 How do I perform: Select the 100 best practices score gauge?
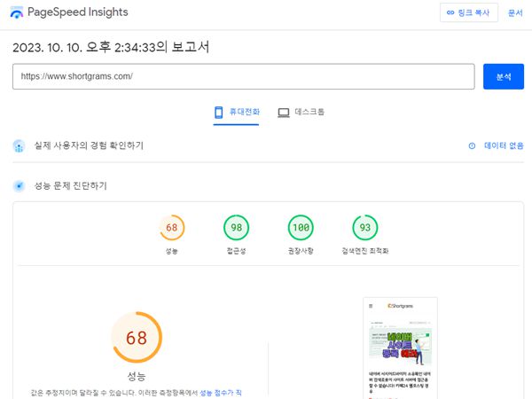click(x=301, y=227)
